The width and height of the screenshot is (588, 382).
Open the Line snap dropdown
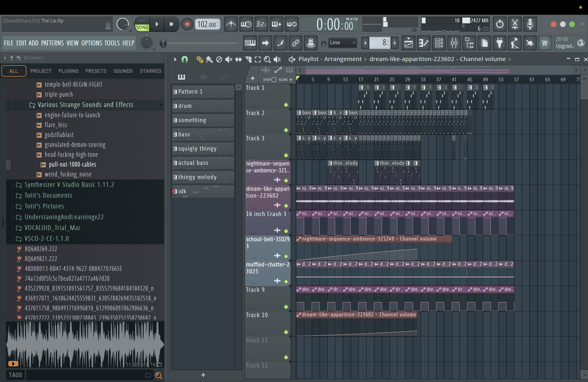(x=342, y=43)
